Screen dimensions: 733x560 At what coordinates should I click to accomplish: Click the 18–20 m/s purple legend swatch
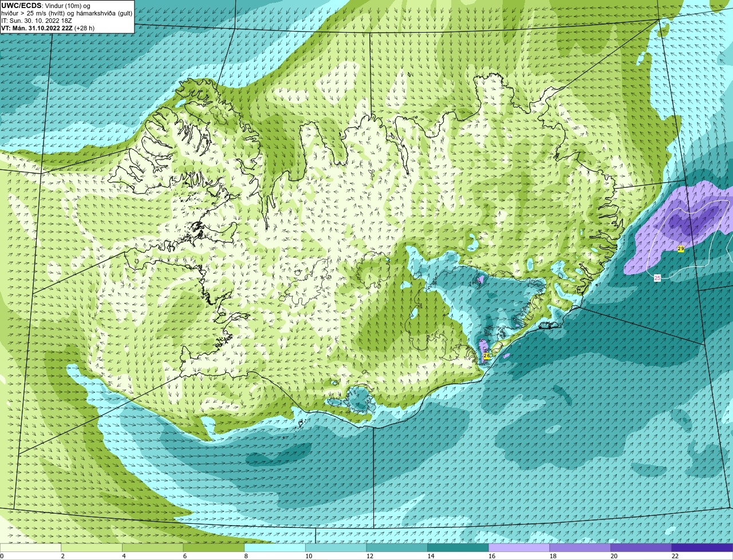580,547
